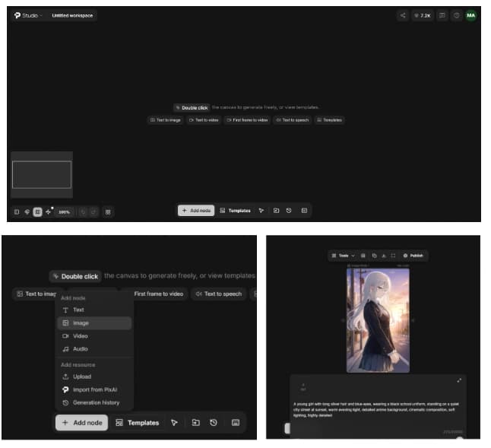Viewport: 491px width, 448px height.
Task: Choose First frame to video in the top screenshot
Action: [247, 120]
